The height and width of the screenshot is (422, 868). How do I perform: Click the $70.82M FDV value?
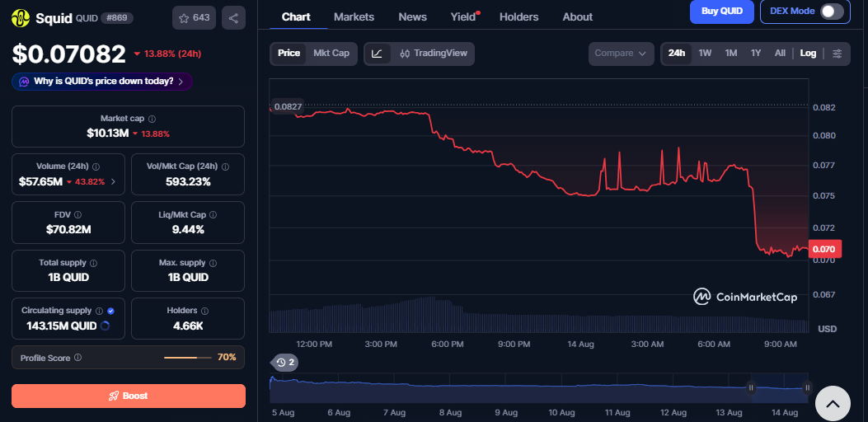(x=68, y=229)
